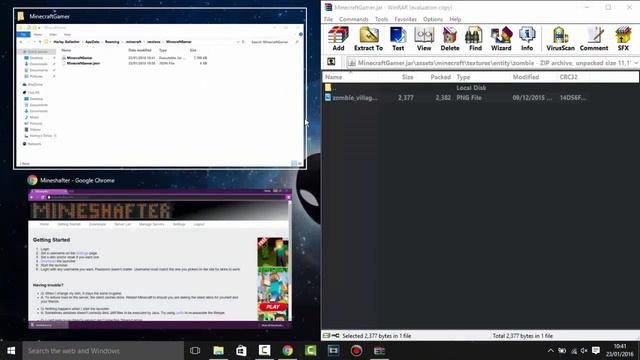Click the Test archive icon
This screenshot has width=640, height=360.
pyautogui.click(x=398, y=39)
